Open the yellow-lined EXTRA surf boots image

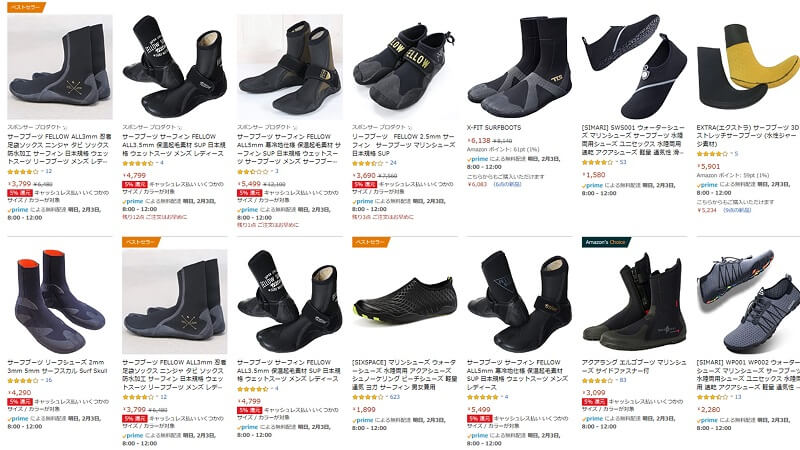[748, 67]
